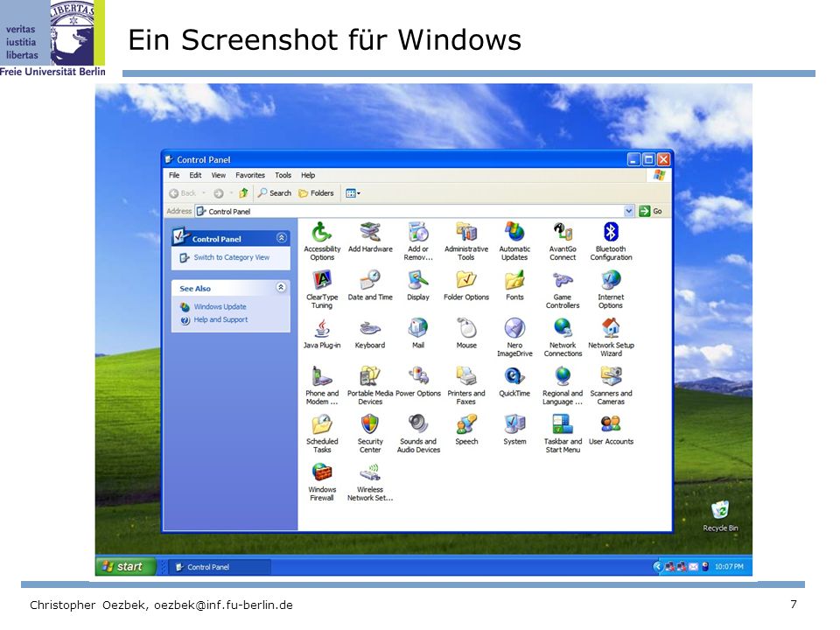Click the Windows start button
This screenshot has height=630, width=840.
pos(125,566)
